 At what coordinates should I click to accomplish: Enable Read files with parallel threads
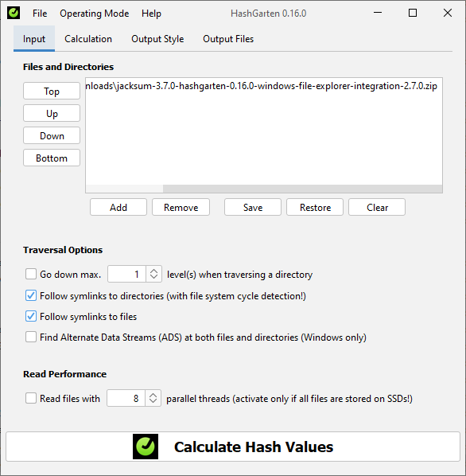(x=31, y=398)
